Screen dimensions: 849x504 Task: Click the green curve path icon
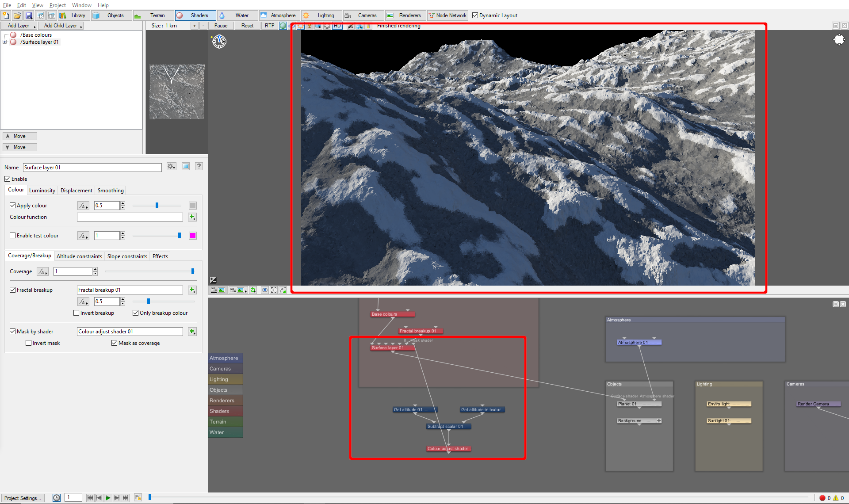[283, 290]
